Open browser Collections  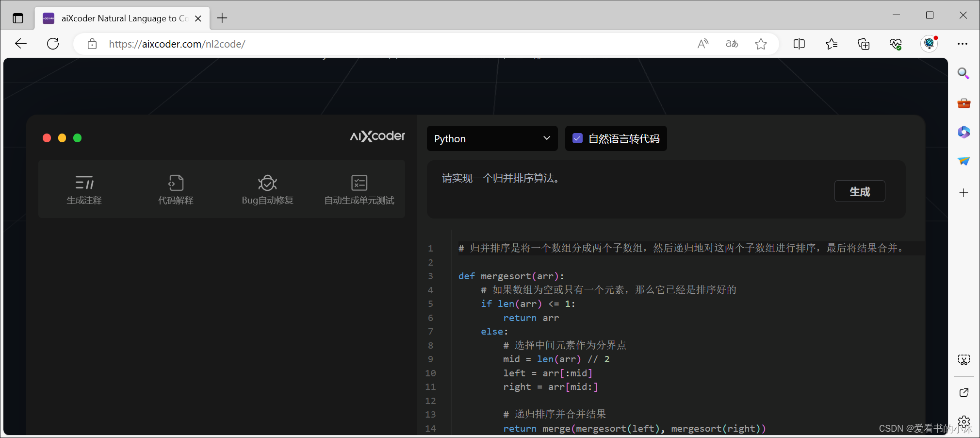click(864, 44)
